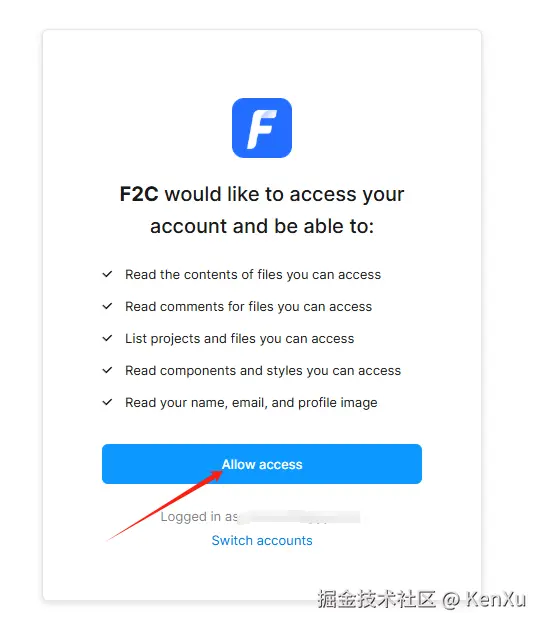Select the F2C bold text in heading
The height and width of the screenshot is (628, 545).
click(x=139, y=194)
